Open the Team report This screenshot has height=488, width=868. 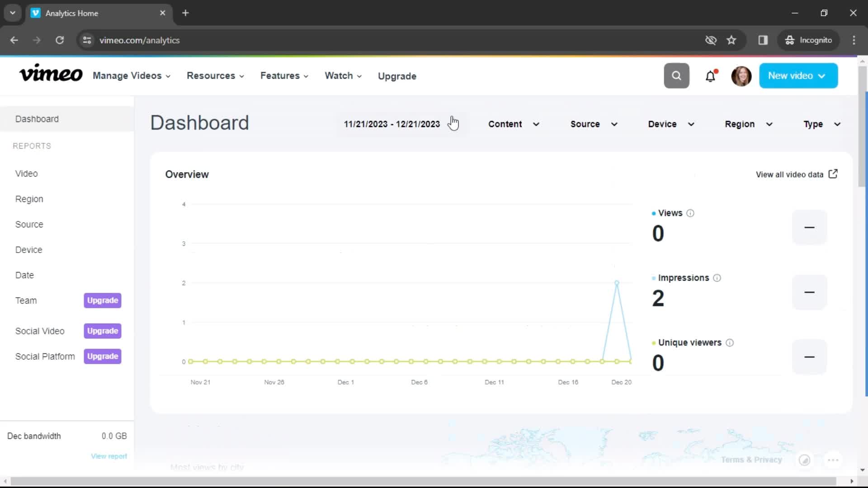(x=26, y=300)
